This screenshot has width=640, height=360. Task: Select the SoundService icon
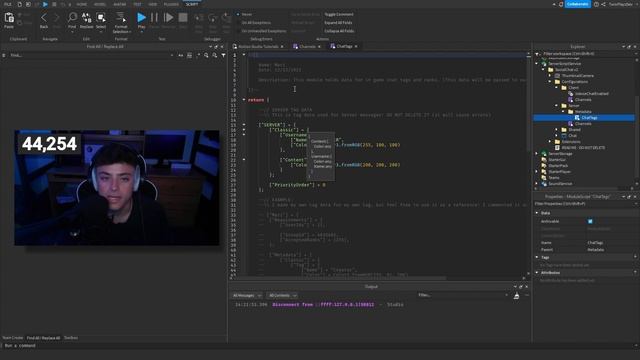coord(544,184)
